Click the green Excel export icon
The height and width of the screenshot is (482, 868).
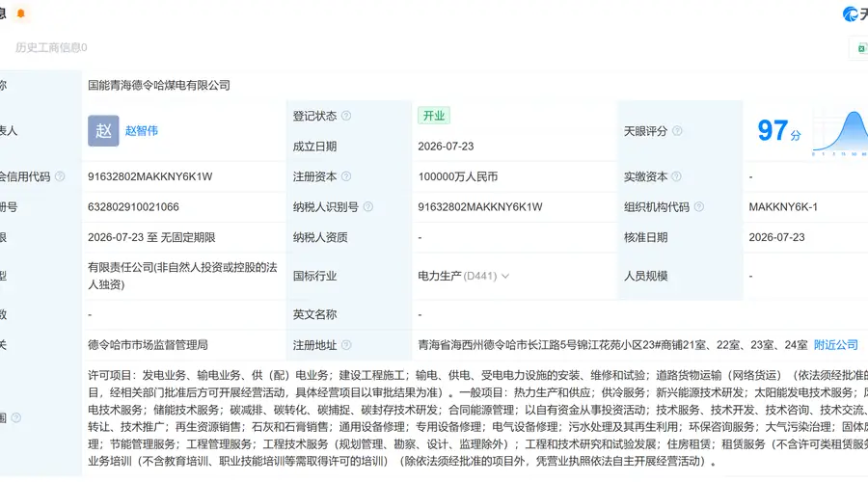tap(861, 49)
